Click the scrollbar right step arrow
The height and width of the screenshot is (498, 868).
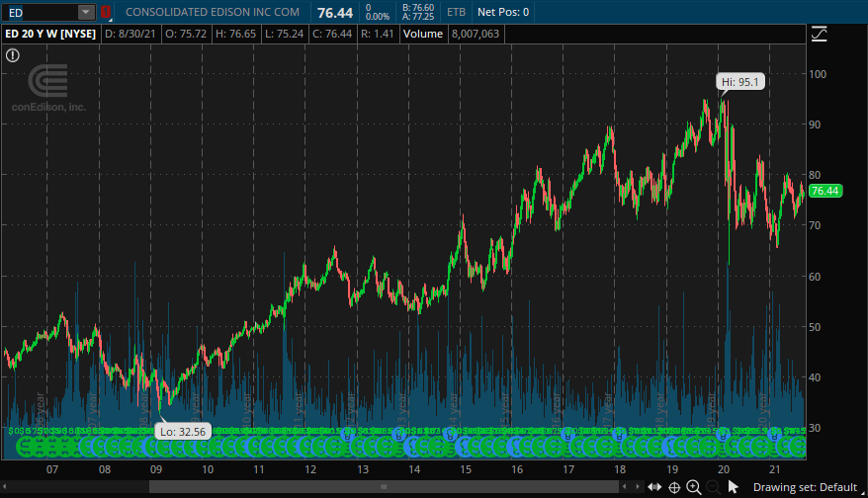(x=638, y=487)
